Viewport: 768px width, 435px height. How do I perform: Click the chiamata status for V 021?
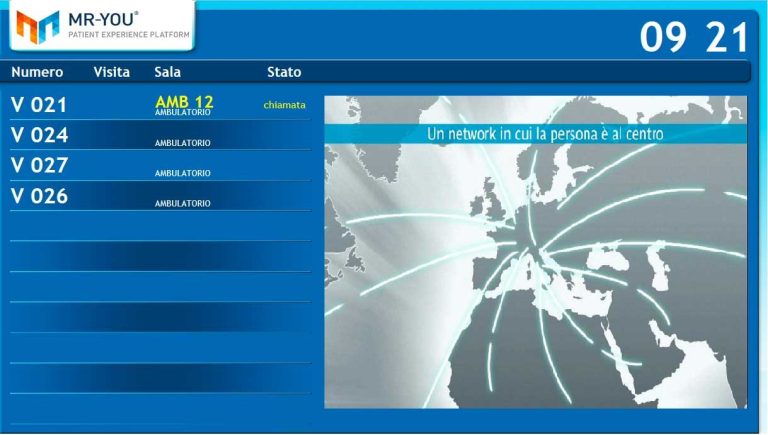point(285,105)
